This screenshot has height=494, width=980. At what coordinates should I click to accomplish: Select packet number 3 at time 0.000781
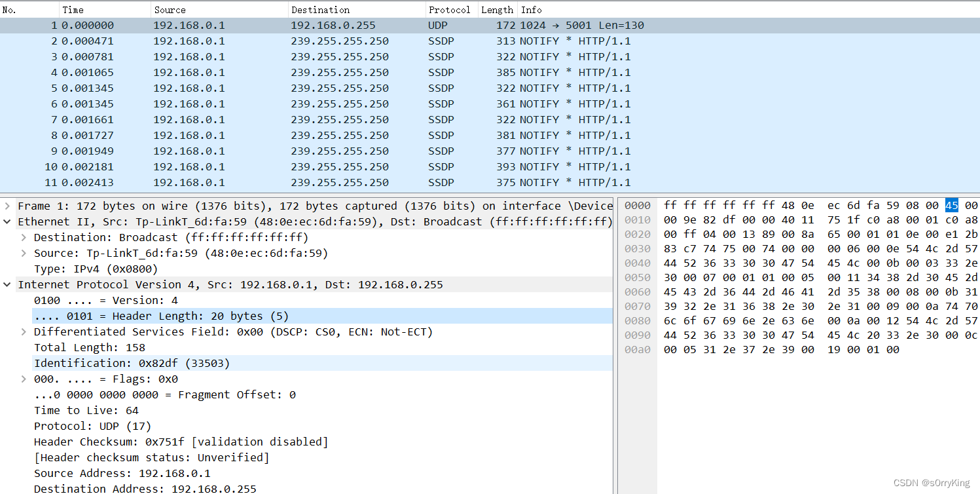[490, 57]
